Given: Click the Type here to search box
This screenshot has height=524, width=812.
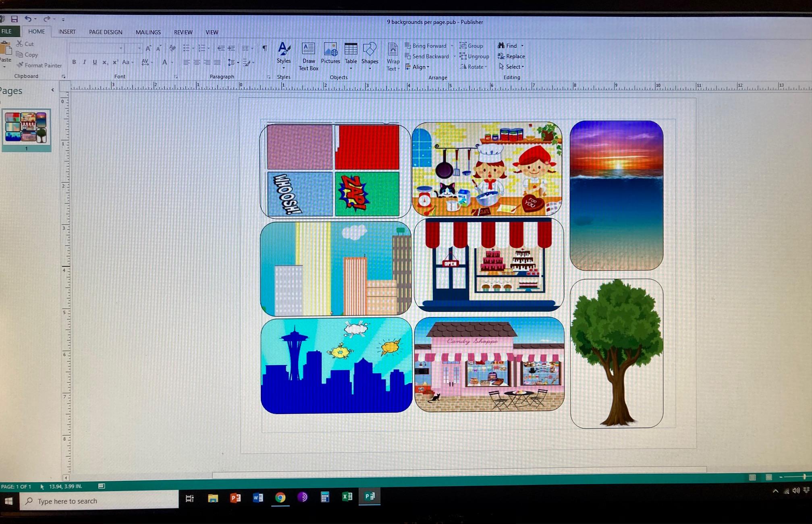Looking at the screenshot, I should click(x=99, y=501).
